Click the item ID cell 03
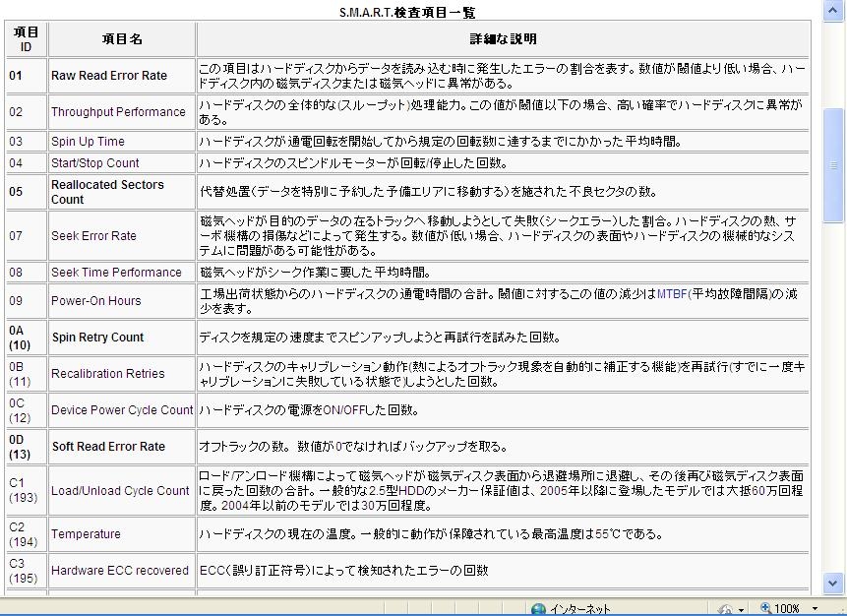The image size is (847, 616). pos(26,142)
